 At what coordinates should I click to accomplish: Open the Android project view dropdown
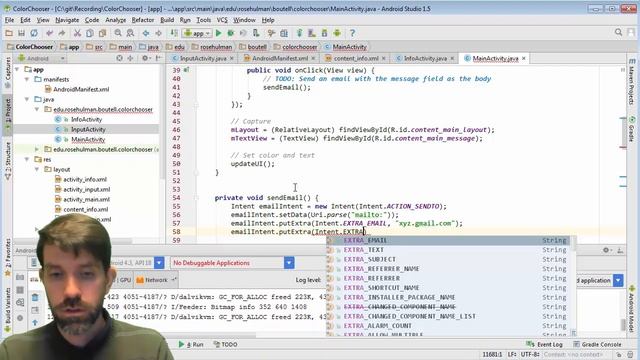point(42,58)
